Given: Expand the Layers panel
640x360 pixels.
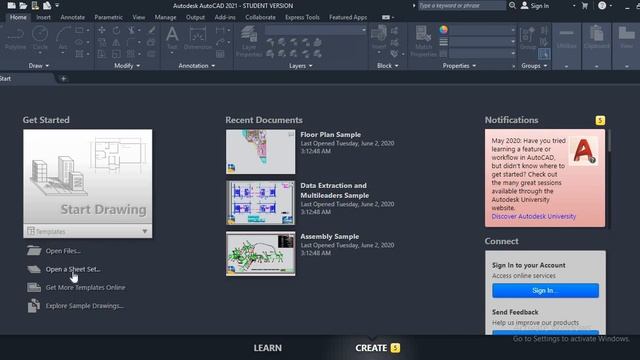Looking at the screenshot, I should (x=300, y=65).
